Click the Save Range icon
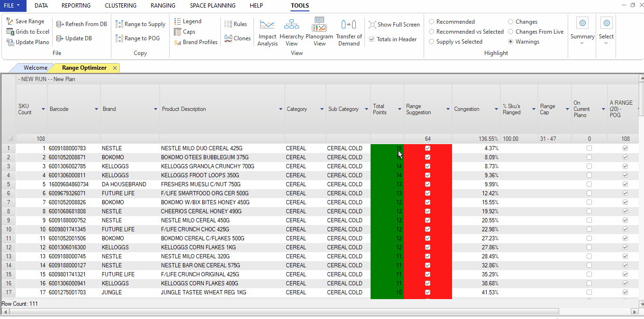The height and width of the screenshot is (319, 644). (x=10, y=21)
